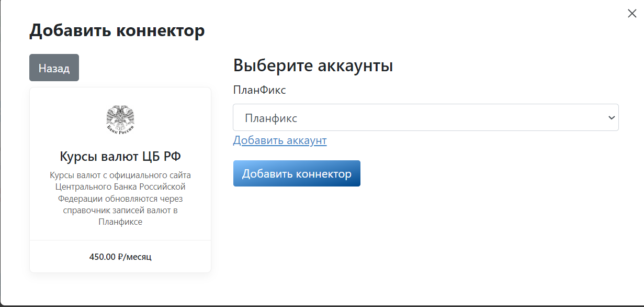This screenshot has width=644, height=307.
Task: Click the Банк России emblem icon
Action: [120, 119]
